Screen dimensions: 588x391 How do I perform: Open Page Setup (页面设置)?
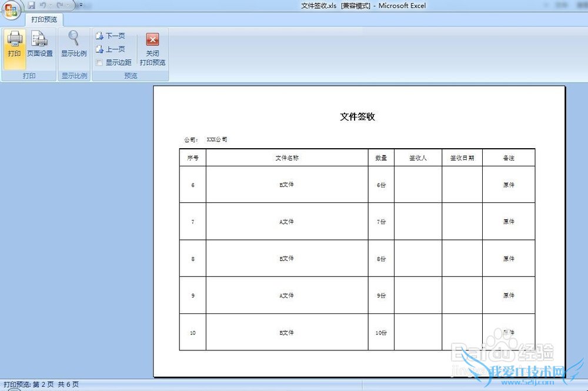[40, 45]
